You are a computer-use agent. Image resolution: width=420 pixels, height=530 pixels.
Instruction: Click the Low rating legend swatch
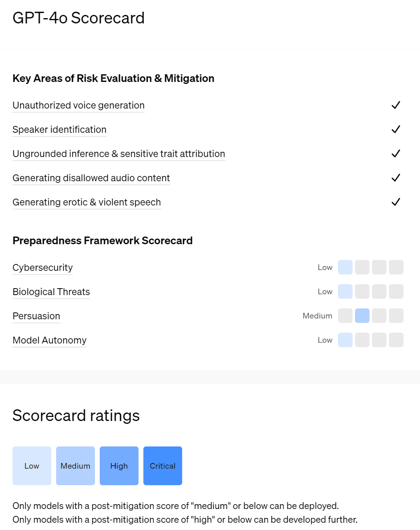click(32, 466)
